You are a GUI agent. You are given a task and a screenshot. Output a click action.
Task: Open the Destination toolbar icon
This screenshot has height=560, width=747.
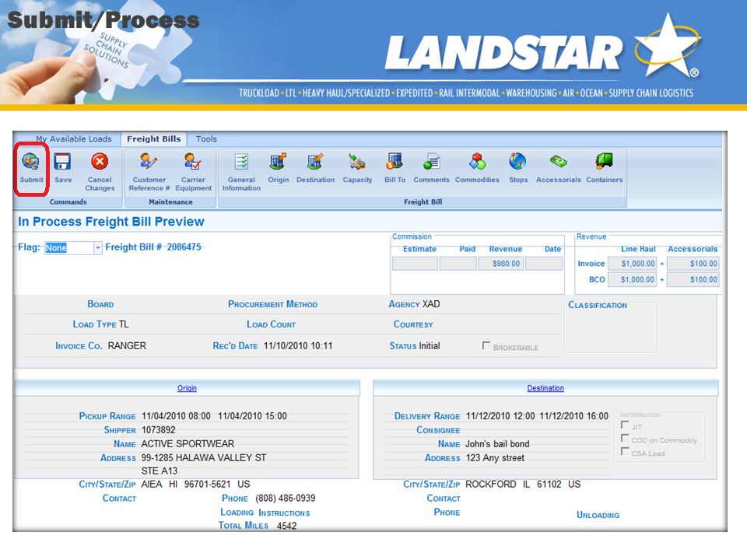(315, 162)
